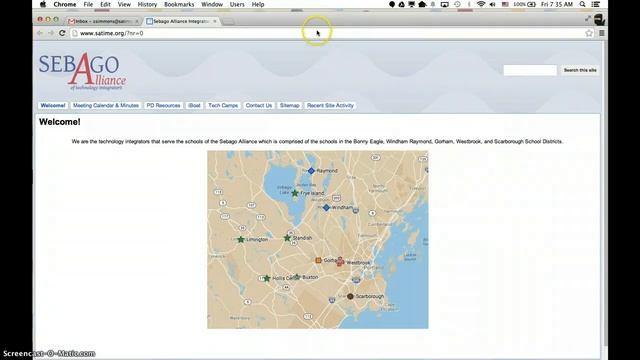Image resolution: width=640 pixels, height=360 pixels.
Task: Click the brown circle marker at Scarborough
Action: pyautogui.click(x=350, y=296)
